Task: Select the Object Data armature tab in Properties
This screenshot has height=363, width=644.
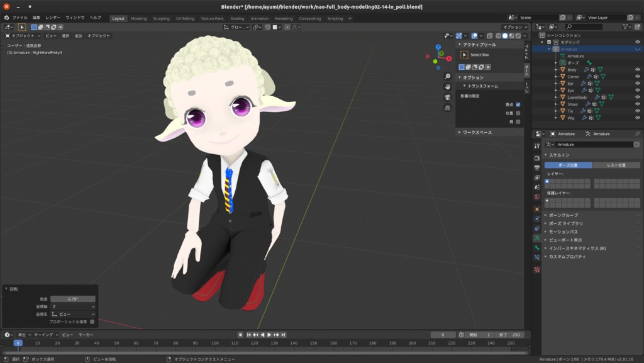Action: pos(536,237)
